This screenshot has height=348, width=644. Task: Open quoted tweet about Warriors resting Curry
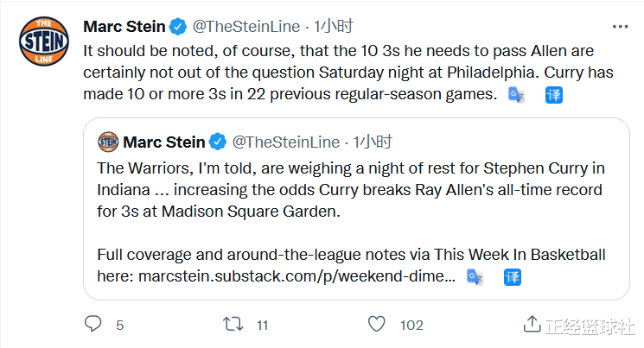coord(356,209)
